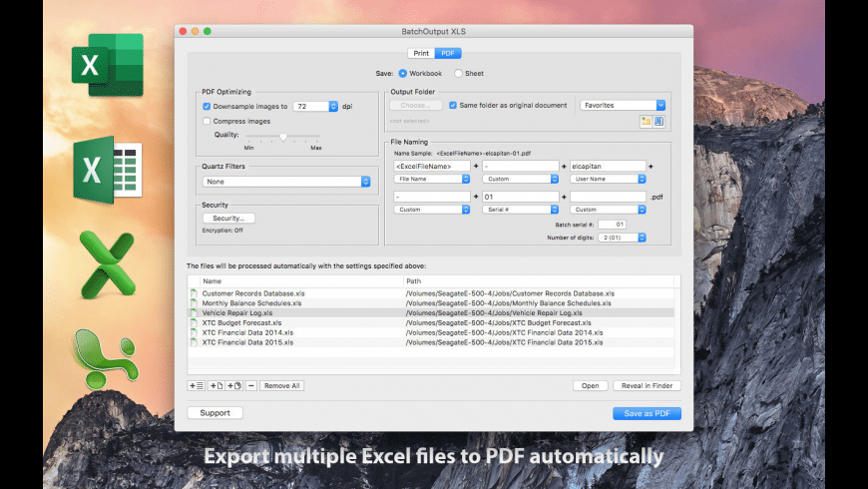Toggle Downsample images checkbox

207,106
